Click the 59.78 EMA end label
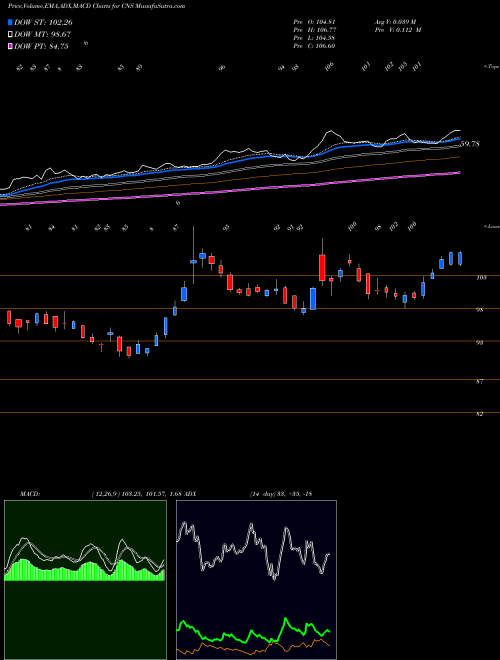Viewport: 500px width, 660px height. [470, 144]
